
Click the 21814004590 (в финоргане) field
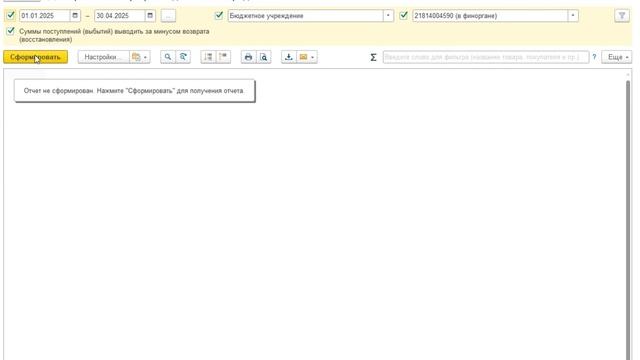(x=490, y=16)
